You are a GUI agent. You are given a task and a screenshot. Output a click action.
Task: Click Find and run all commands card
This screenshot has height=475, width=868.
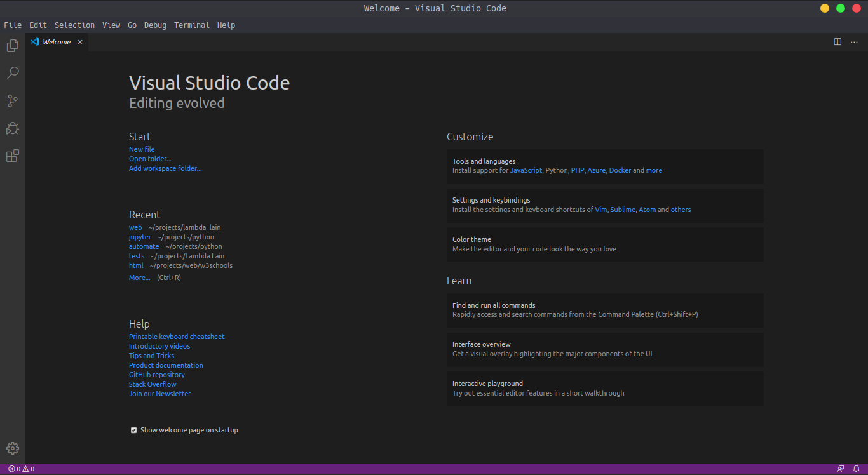605,310
